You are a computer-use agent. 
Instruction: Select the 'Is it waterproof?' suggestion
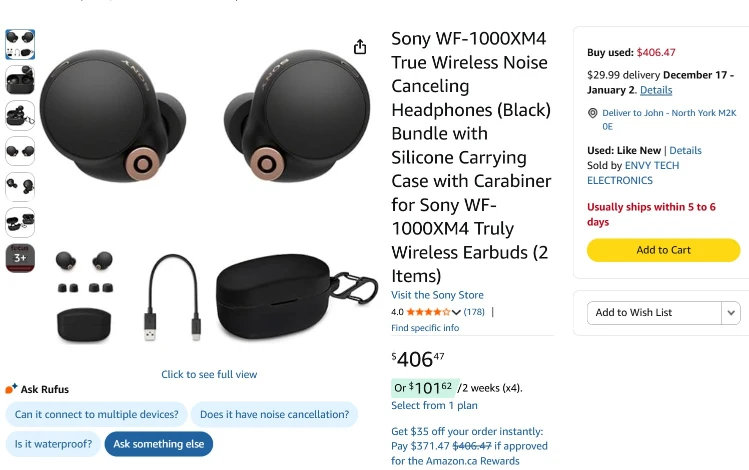(x=53, y=444)
